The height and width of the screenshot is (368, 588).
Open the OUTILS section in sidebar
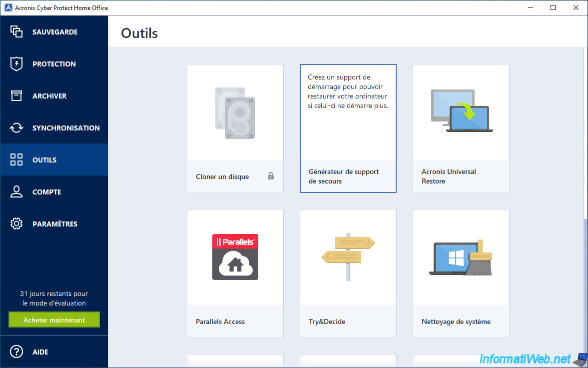(x=44, y=160)
